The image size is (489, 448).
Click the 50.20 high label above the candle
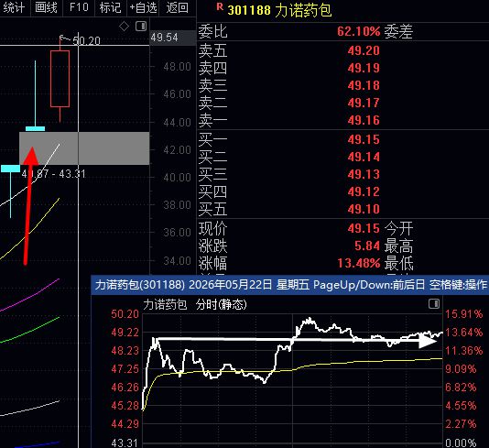[x=87, y=41]
